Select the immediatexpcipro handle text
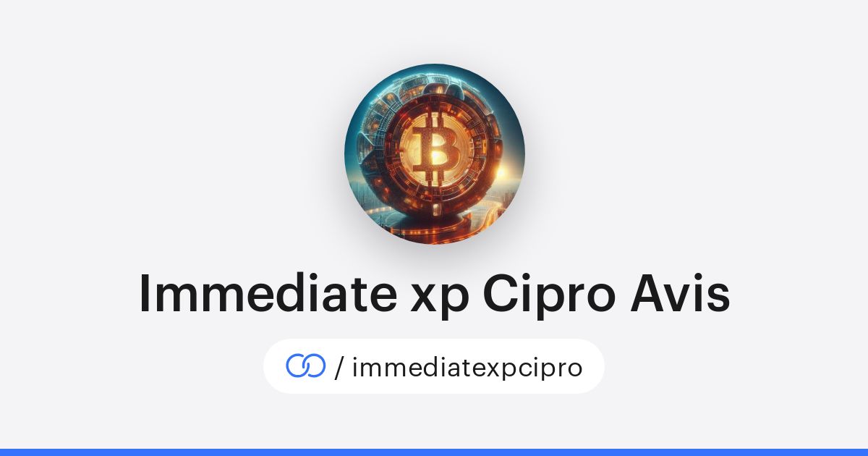868x456 pixels. 467,367
